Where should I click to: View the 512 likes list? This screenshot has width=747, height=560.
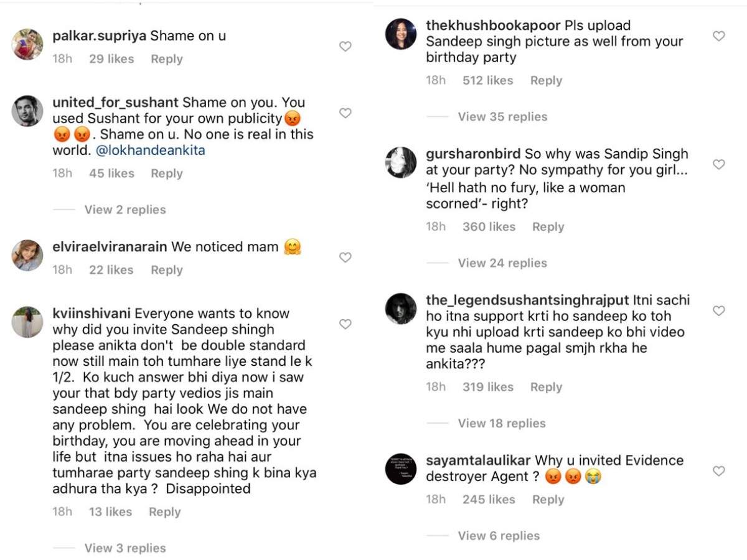point(487,81)
